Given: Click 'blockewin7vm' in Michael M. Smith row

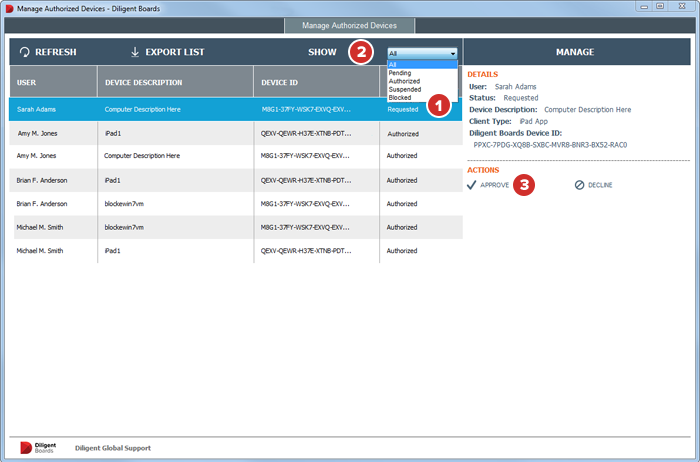Looking at the screenshot, I should (124, 227).
